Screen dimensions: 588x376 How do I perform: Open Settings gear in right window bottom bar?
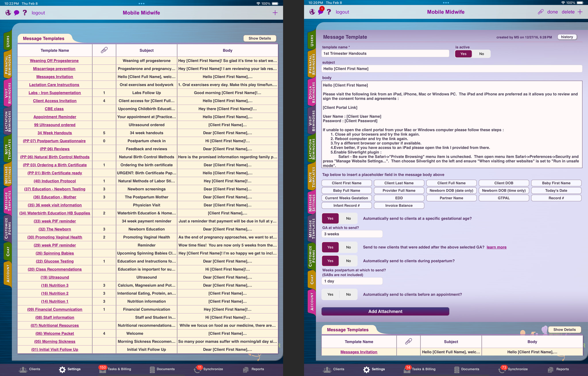point(374,369)
